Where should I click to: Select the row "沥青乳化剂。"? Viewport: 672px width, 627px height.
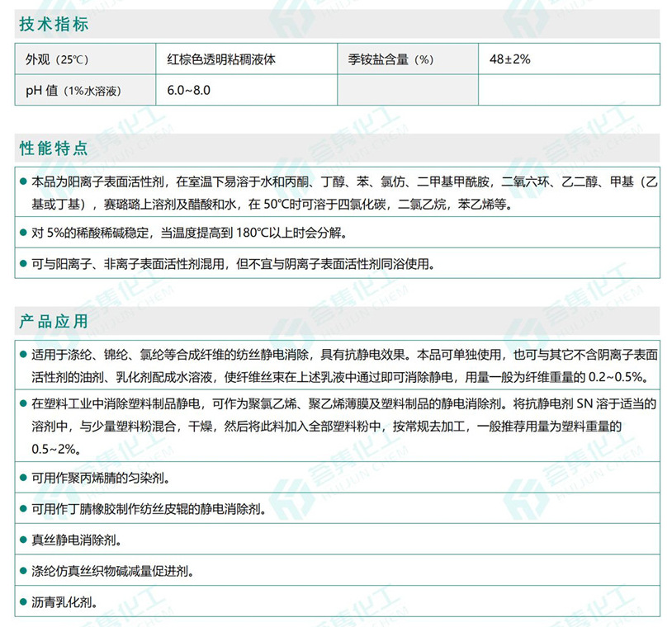coord(338,601)
